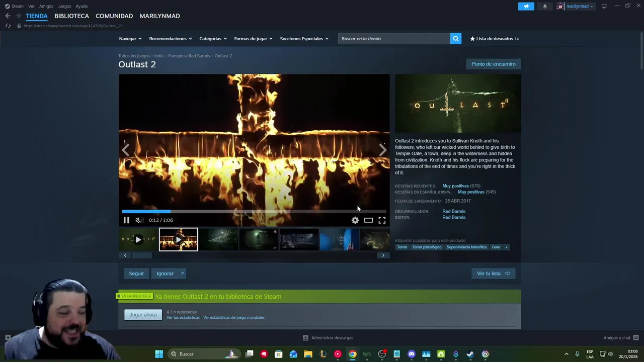Show the next media with right arrow
This screenshot has height=362, width=644.
pyautogui.click(x=383, y=149)
